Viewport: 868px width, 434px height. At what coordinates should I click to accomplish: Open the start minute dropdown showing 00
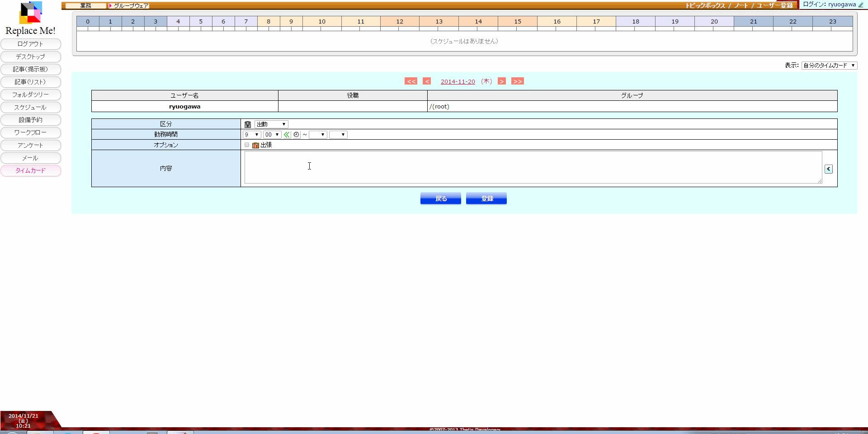[x=272, y=135]
